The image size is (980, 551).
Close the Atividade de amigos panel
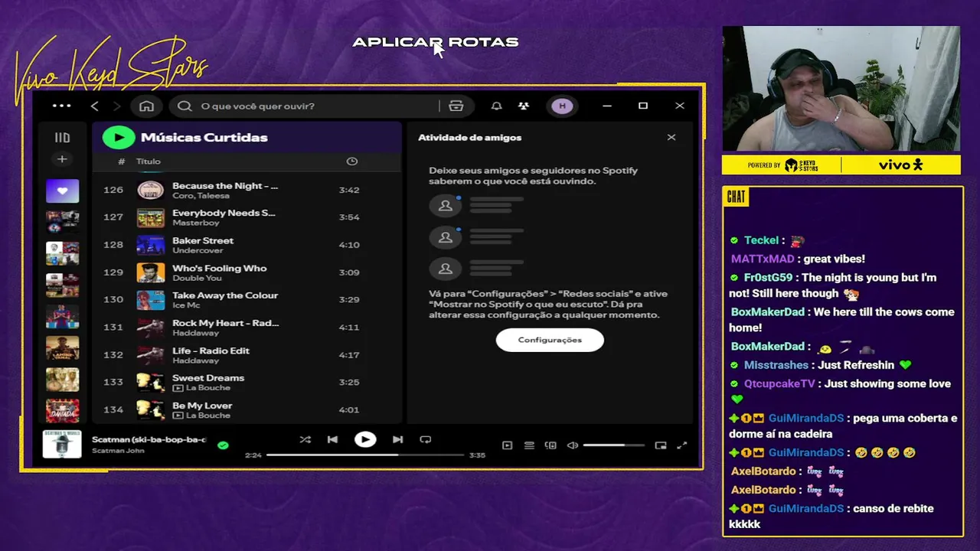tap(671, 138)
